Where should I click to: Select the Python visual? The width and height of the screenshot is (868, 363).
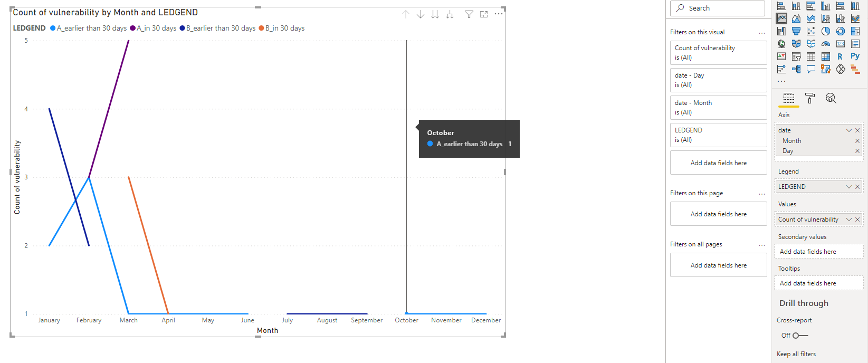pos(855,56)
